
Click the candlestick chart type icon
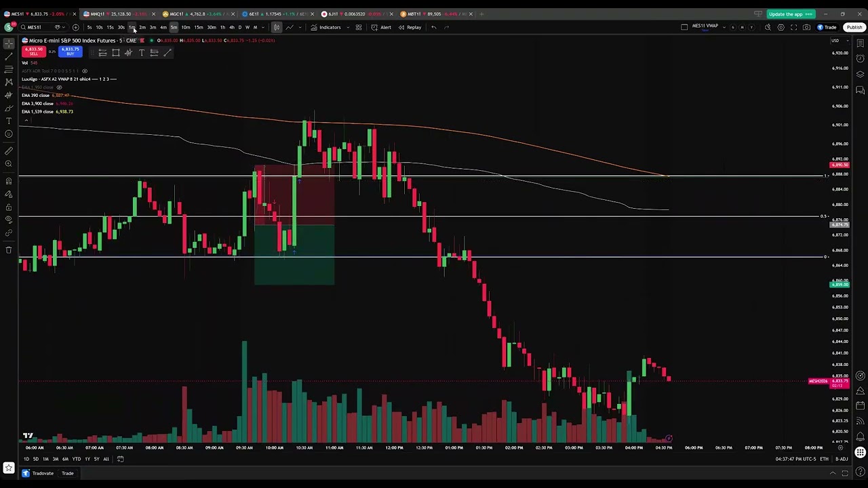click(277, 27)
